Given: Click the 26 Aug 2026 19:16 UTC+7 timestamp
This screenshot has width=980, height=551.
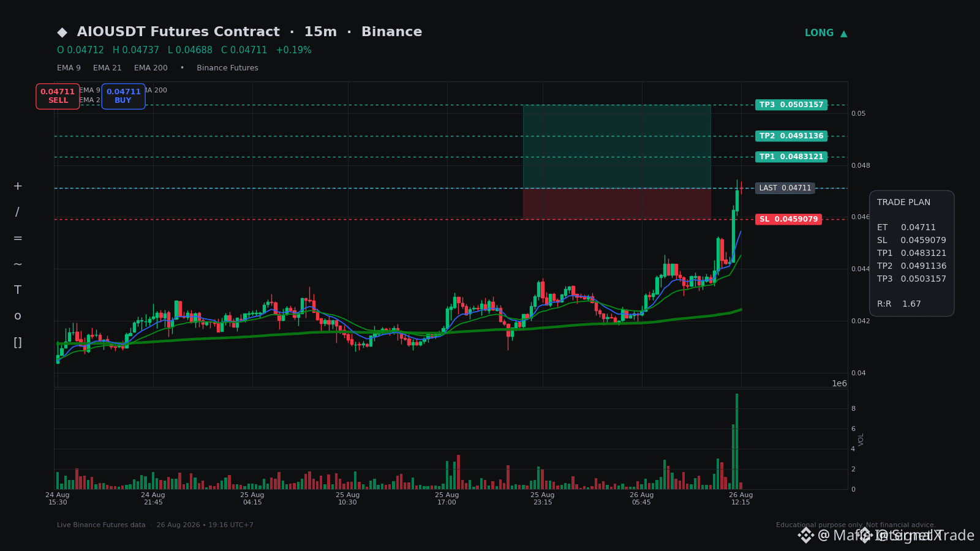Looking at the screenshot, I should (205, 525).
